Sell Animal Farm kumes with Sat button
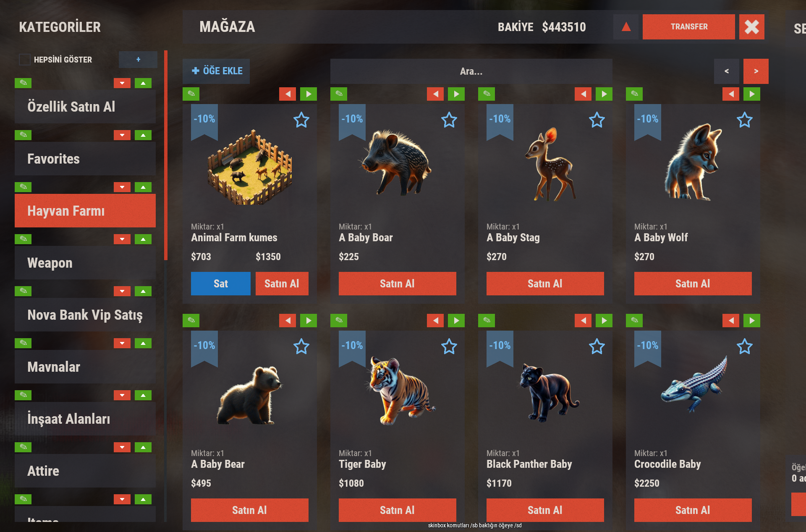The width and height of the screenshot is (806, 532). [x=221, y=284]
